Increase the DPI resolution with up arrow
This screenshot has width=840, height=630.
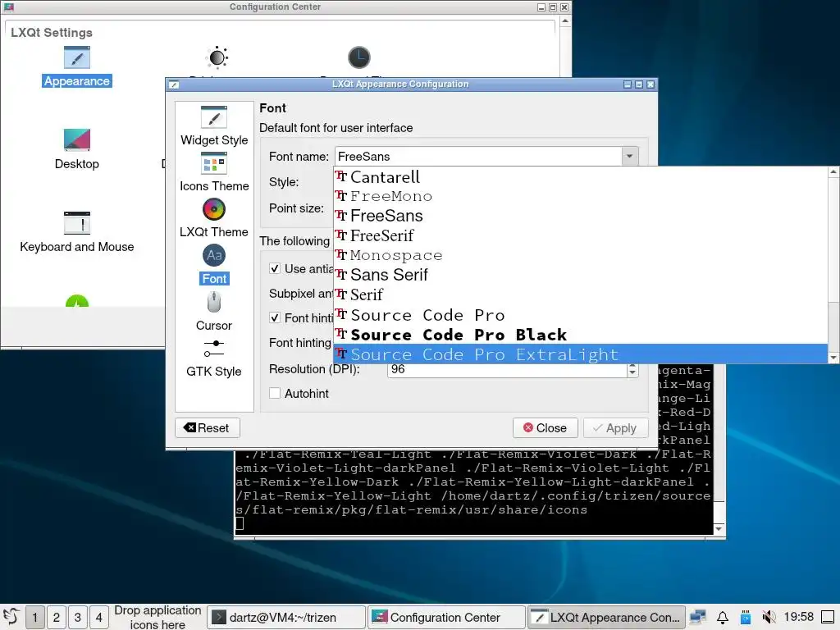click(x=632, y=367)
